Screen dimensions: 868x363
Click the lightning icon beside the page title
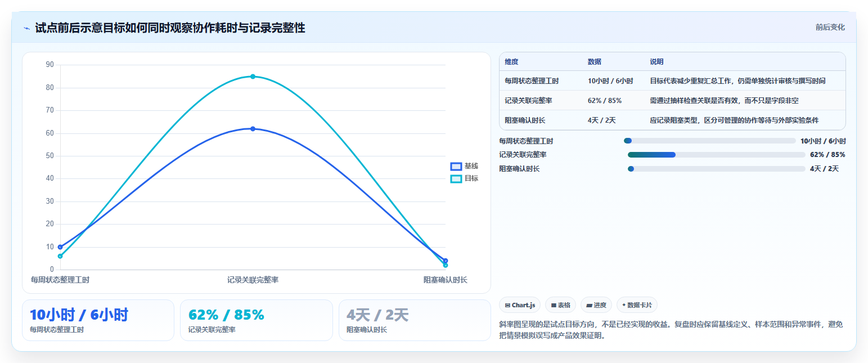coord(27,28)
